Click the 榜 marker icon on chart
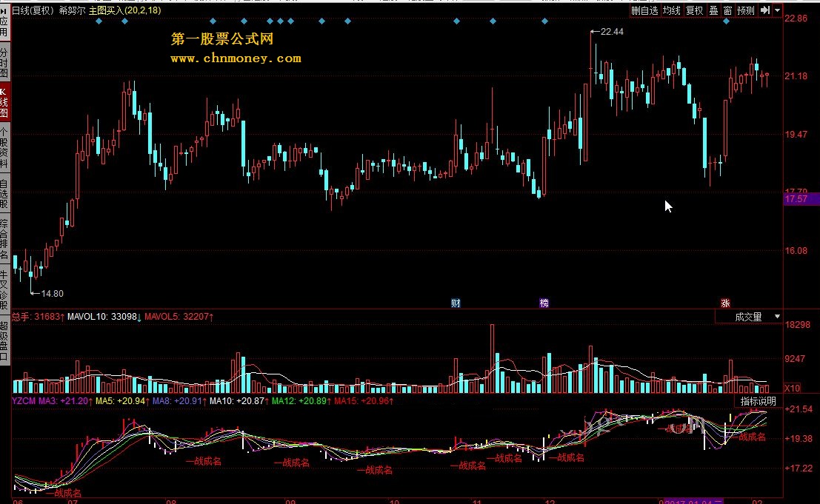Image resolution: width=820 pixels, height=504 pixels. point(544,303)
